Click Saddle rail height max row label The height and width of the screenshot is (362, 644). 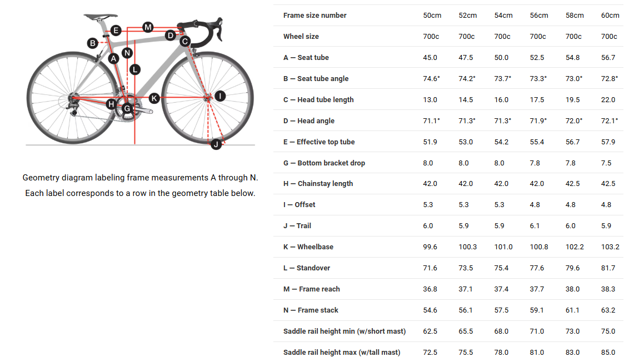click(x=341, y=353)
